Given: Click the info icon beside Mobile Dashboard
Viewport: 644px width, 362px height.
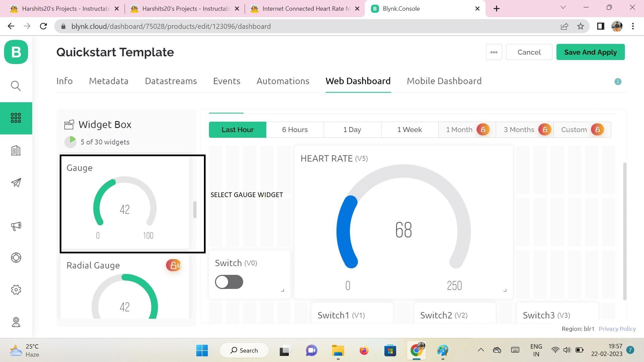Looking at the screenshot, I should pos(618,81).
